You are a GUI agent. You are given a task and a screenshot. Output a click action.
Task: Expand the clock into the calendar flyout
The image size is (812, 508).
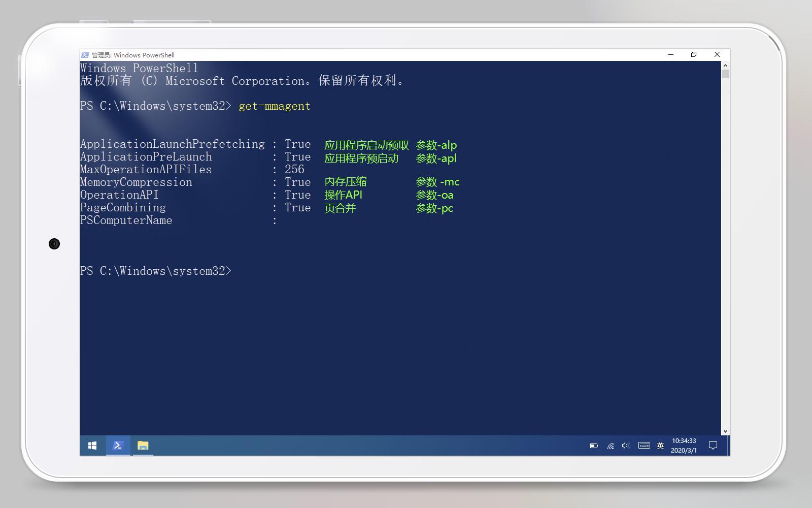coord(683,446)
